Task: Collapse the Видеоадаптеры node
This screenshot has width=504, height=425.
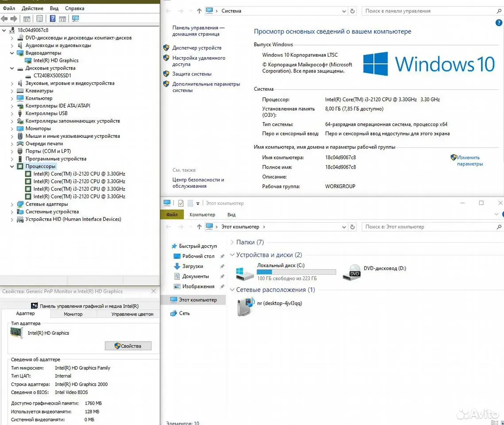Action: point(12,53)
